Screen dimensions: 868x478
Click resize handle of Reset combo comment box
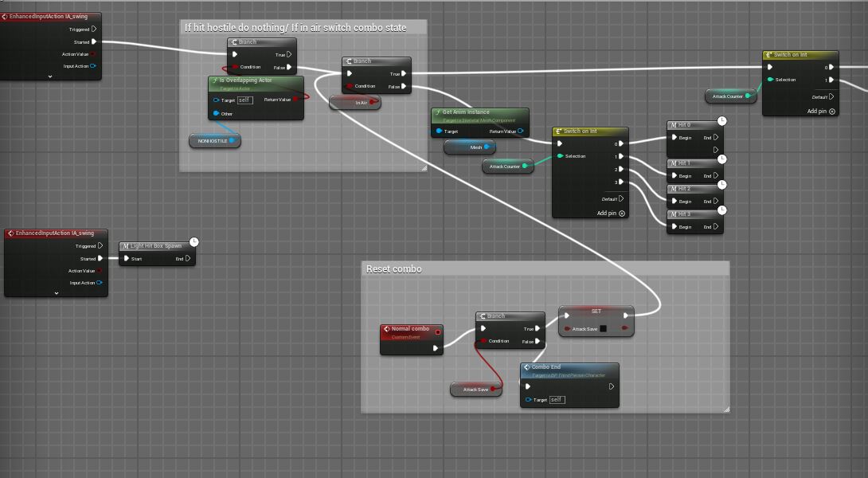(726, 409)
